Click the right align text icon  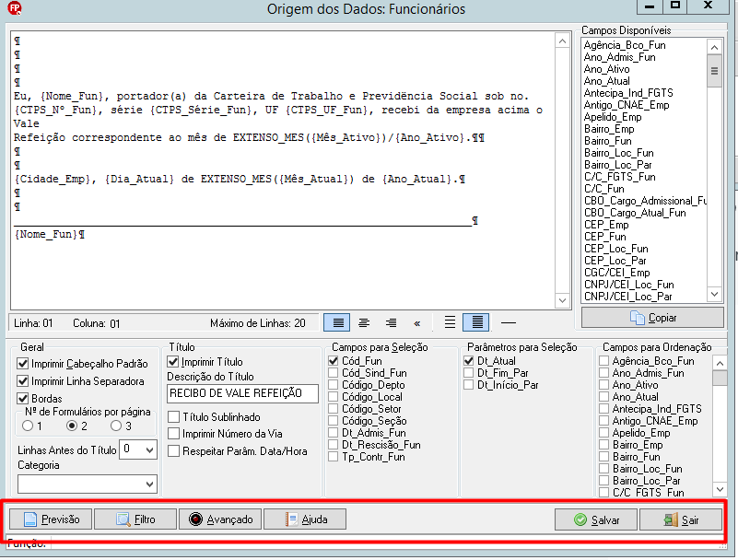(391, 322)
